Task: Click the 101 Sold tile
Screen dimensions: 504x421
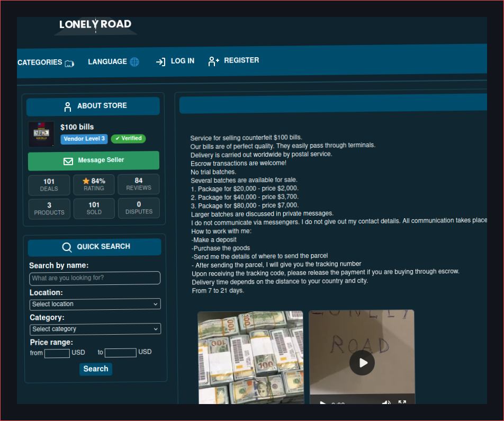Action: [94, 209]
